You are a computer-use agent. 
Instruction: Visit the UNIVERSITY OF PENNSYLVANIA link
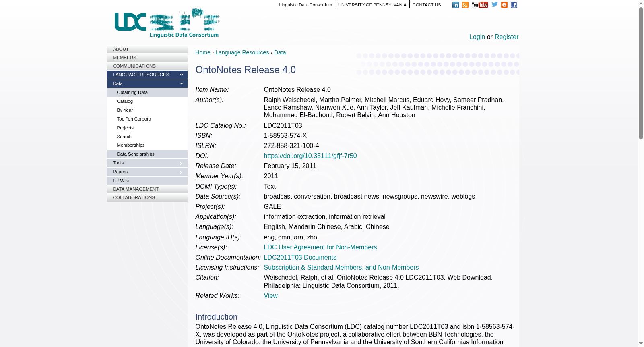pyautogui.click(x=372, y=5)
